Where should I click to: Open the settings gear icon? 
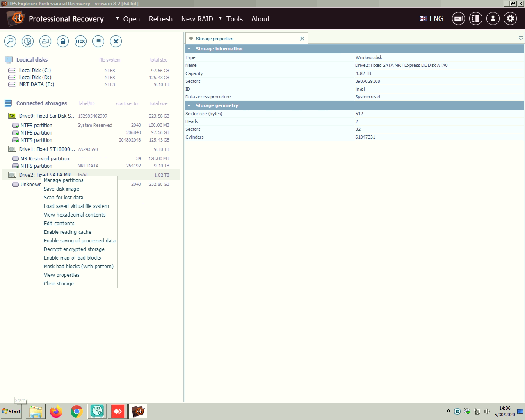point(510,18)
